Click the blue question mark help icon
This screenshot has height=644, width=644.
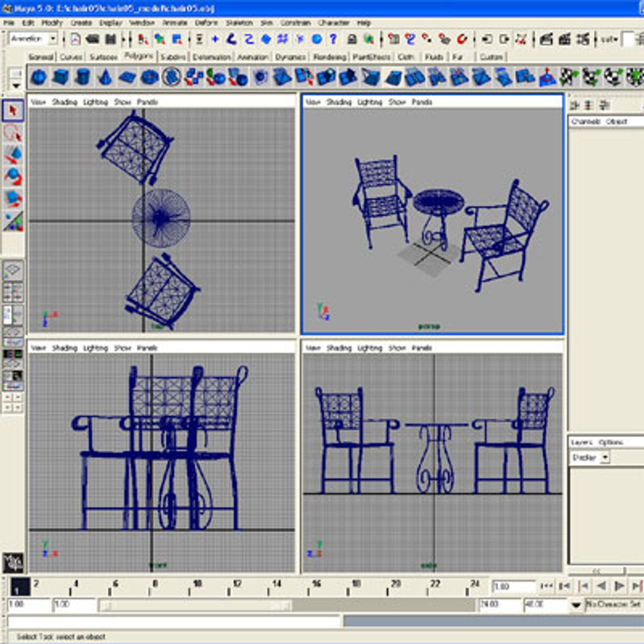(333, 39)
